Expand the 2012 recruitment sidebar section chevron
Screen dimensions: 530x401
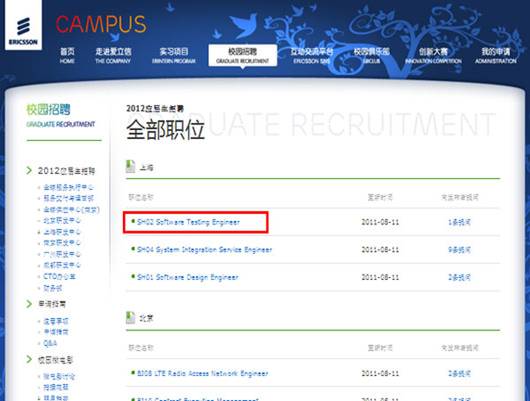click(29, 170)
